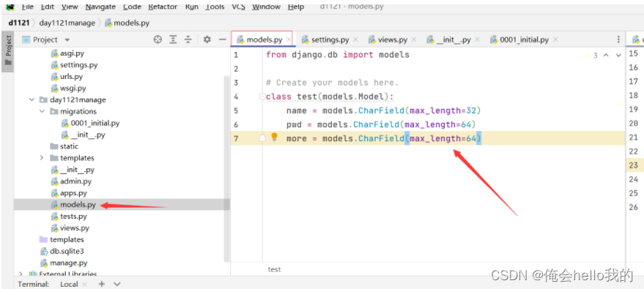
Task: Open the VCS menu
Action: click(x=239, y=7)
